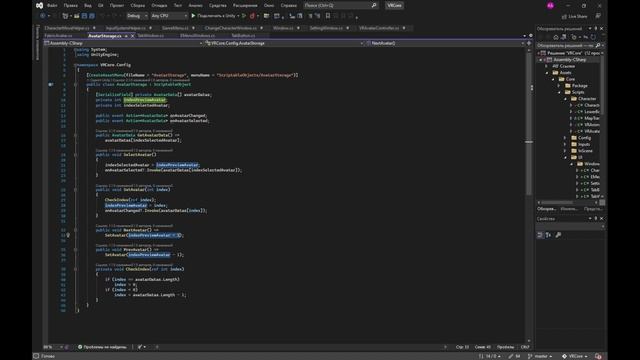Open the Файл menu

(x=52, y=6)
